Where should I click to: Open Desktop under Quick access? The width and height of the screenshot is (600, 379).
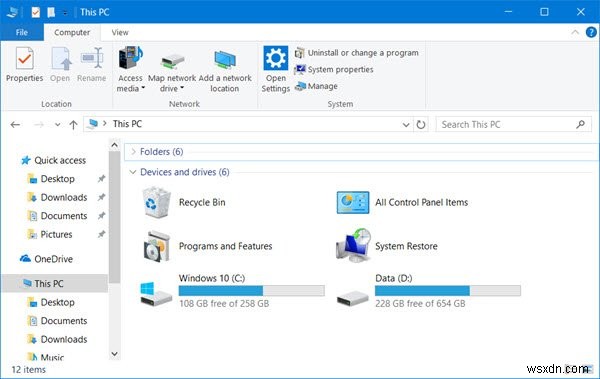tap(51, 179)
